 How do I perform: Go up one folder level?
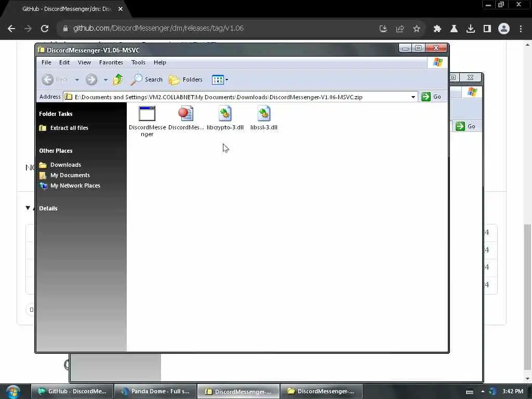point(118,79)
